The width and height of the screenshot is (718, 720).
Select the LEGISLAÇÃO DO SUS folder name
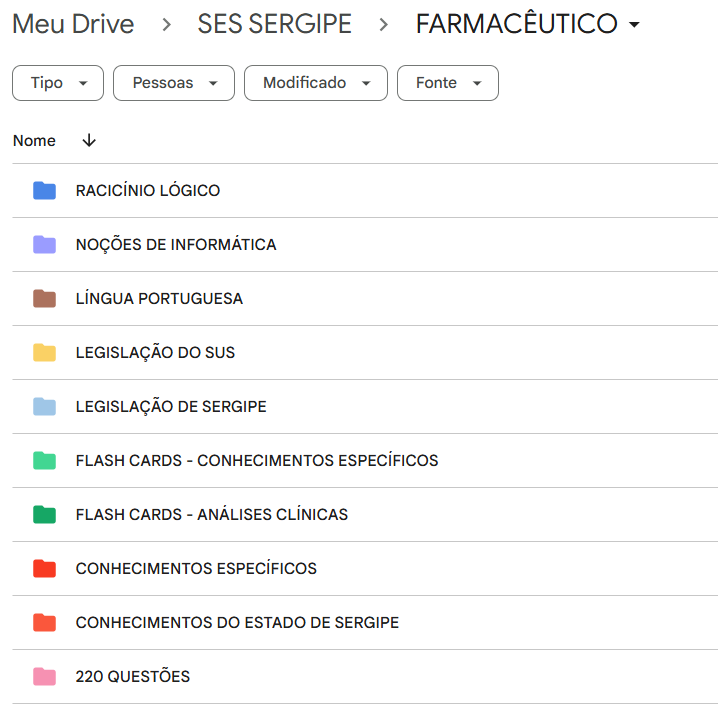pos(155,353)
